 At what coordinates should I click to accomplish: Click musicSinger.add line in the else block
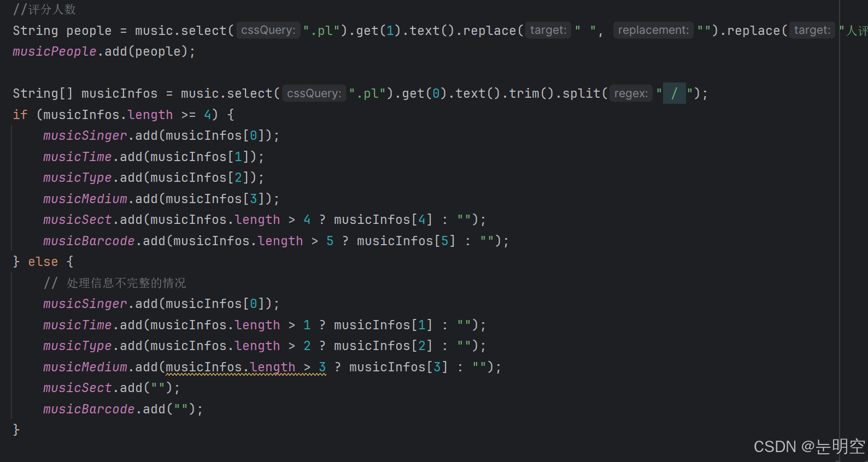[161, 304]
